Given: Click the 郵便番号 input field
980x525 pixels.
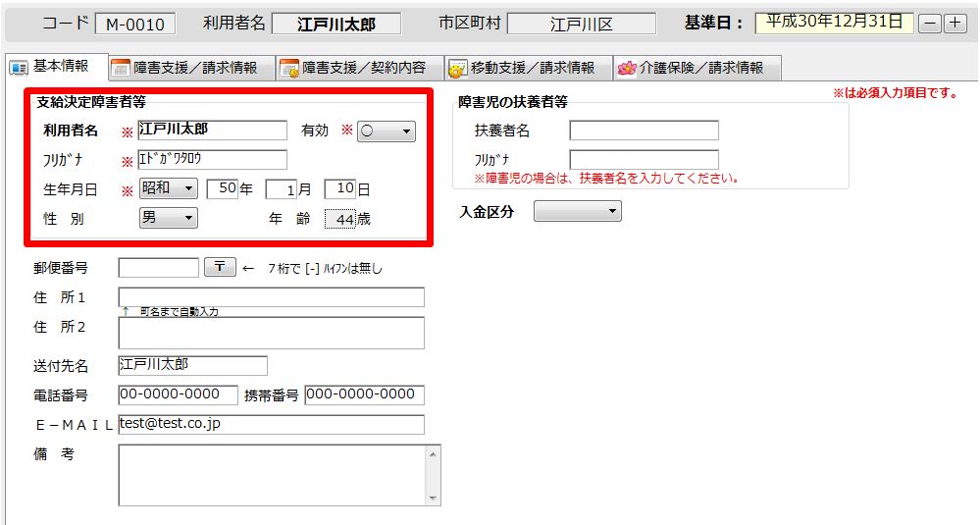Looking at the screenshot, I should (158, 267).
